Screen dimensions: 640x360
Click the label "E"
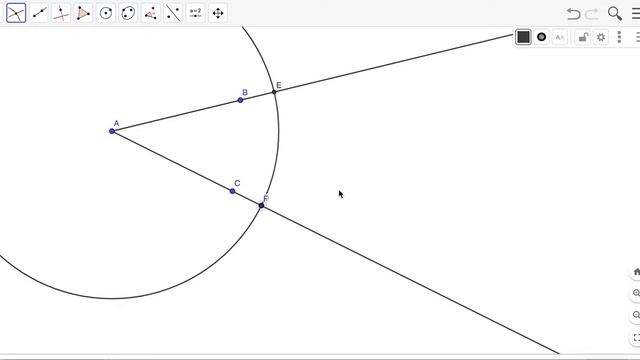pos(279,85)
